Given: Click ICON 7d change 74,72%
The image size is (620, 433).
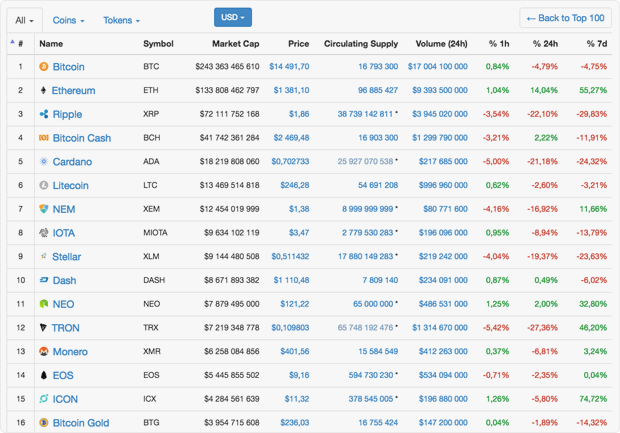Looking at the screenshot, I should pyautogui.click(x=593, y=399).
